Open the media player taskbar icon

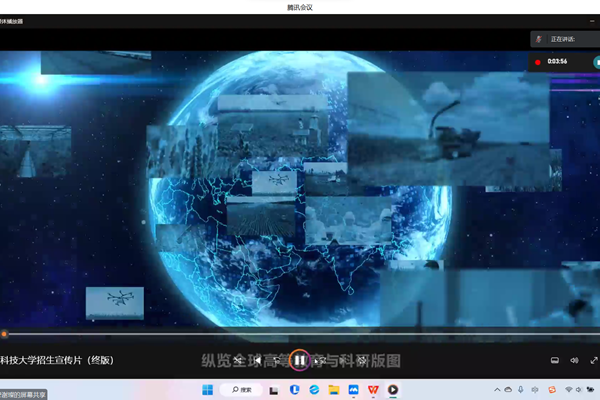coord(393,389)
